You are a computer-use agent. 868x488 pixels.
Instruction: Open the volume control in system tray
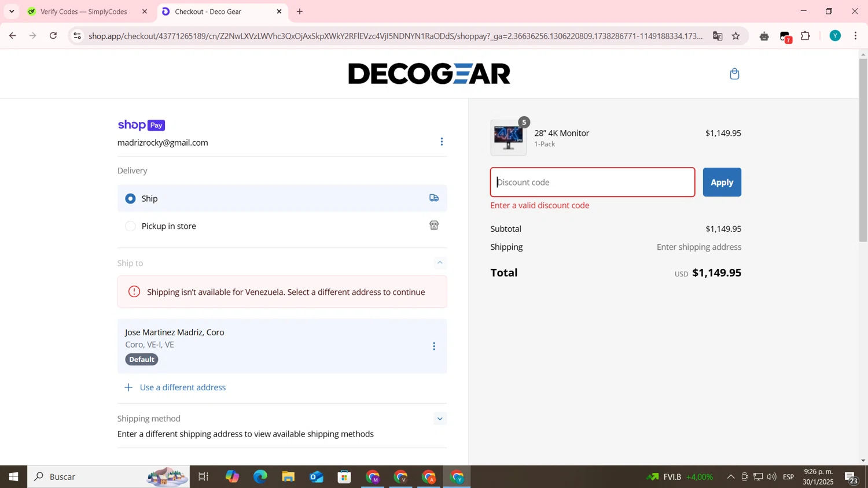(771, 477)
